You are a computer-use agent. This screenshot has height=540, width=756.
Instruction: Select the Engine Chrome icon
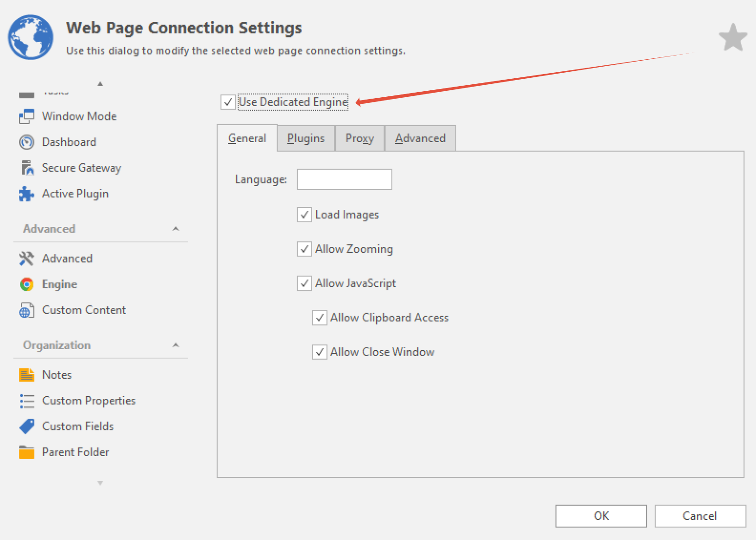point(26,284)
